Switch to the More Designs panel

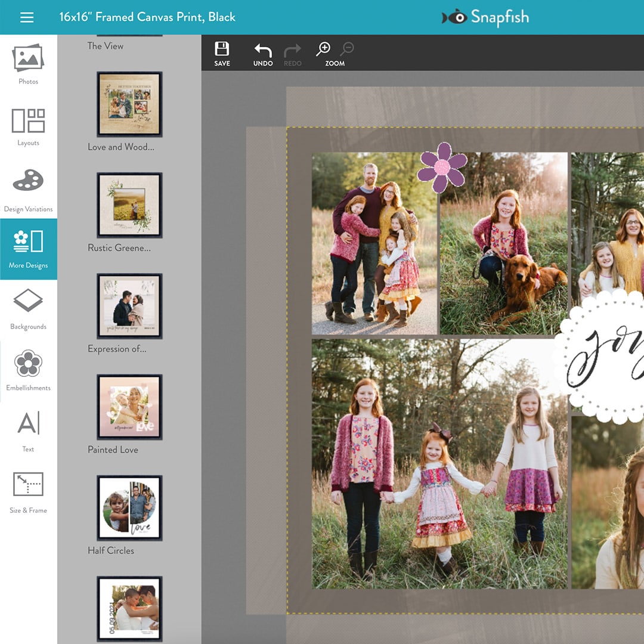coord(27,249)
